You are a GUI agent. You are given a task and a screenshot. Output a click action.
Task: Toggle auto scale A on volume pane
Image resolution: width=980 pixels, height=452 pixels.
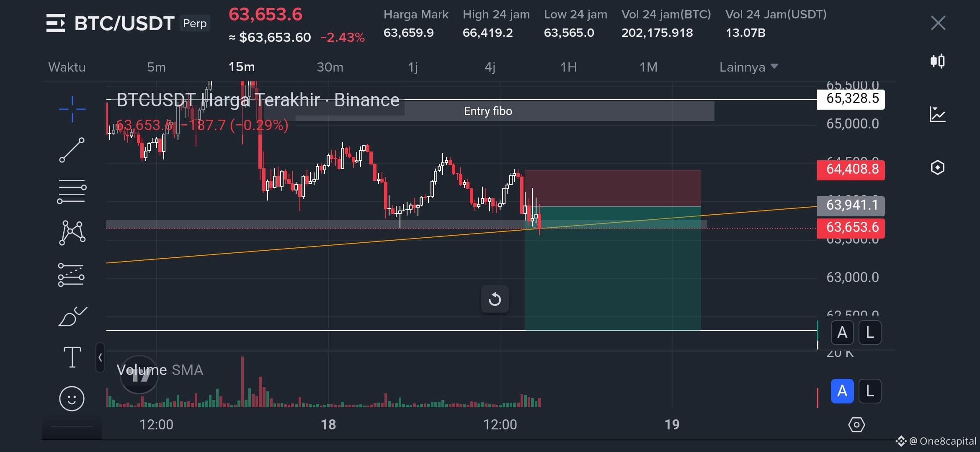point(842,391)
